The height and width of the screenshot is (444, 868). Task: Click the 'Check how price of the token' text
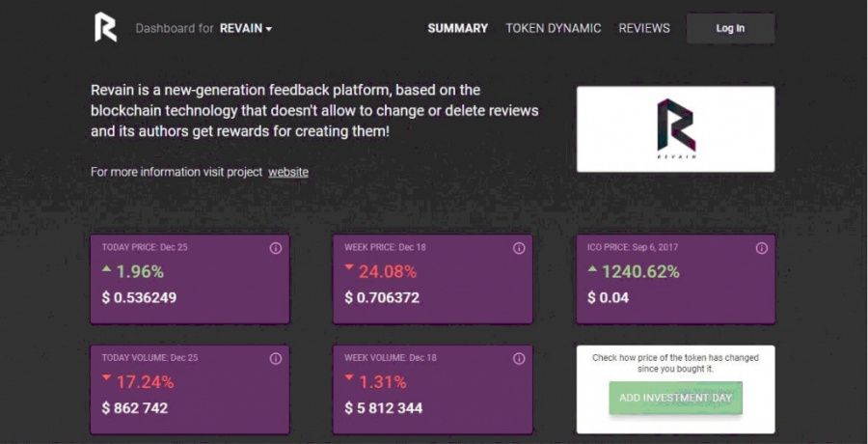tap(675, 363)
